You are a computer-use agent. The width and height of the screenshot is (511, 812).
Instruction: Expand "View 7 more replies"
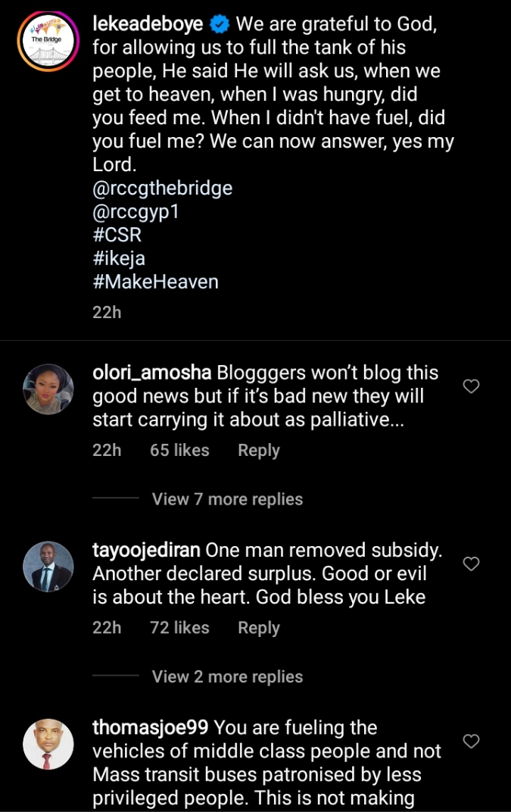227,499
